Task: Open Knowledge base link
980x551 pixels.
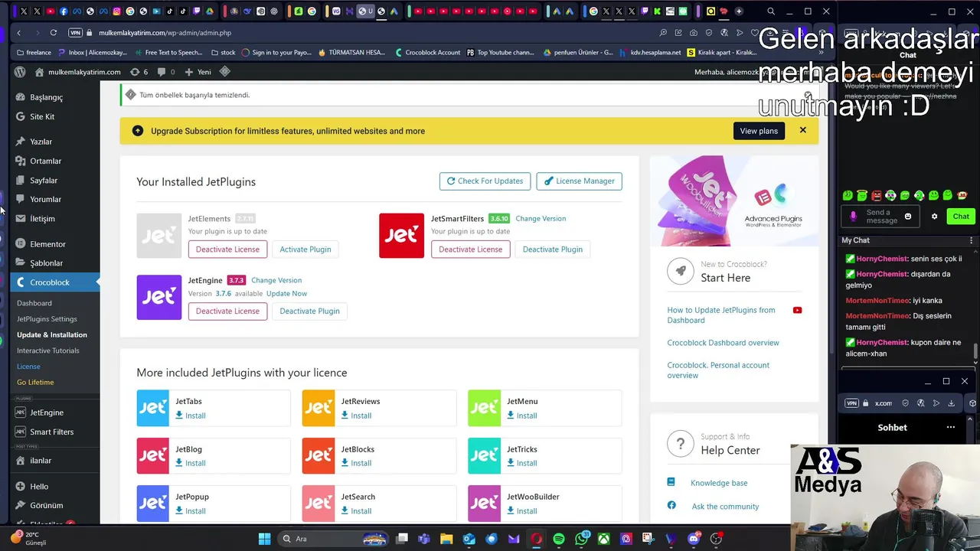Action: pos(719,483)
